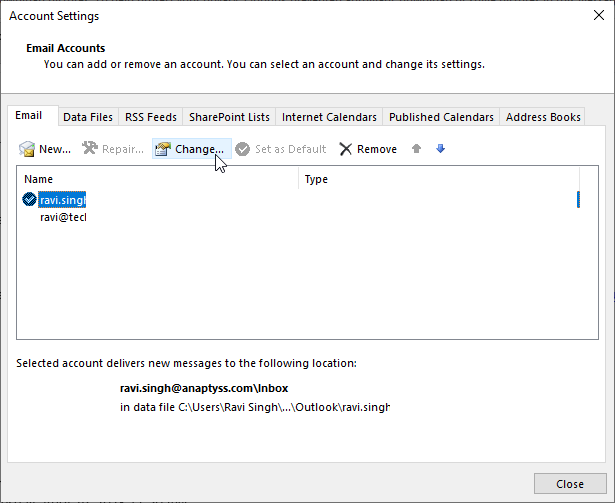Move account down with blue arrow
This screenshot has width=615, height=503.
(440, 149)
